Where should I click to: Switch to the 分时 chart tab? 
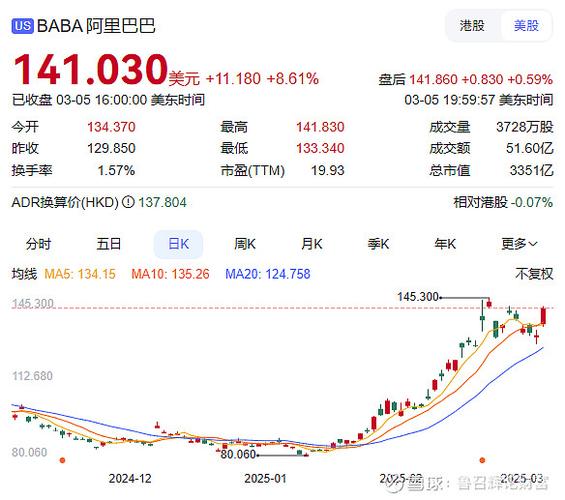tap(38, 244)
